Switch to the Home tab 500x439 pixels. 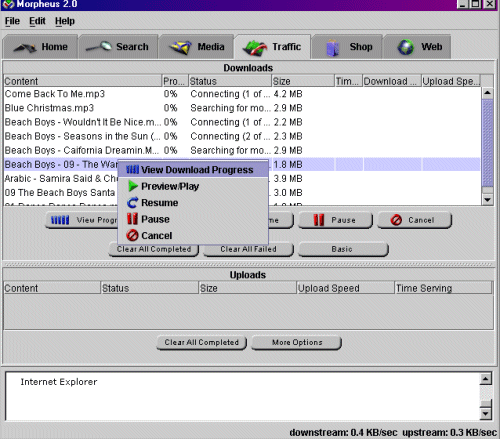click(x=40, y=47)
